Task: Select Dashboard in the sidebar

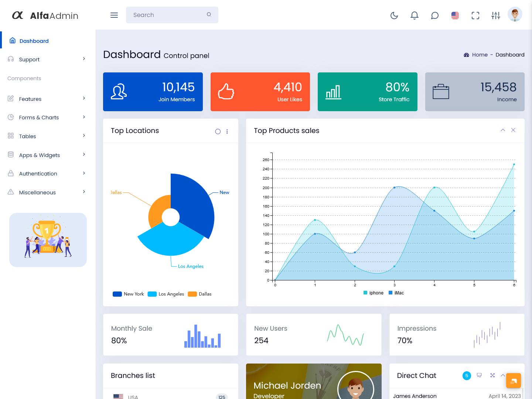Action: click(33, 41)
